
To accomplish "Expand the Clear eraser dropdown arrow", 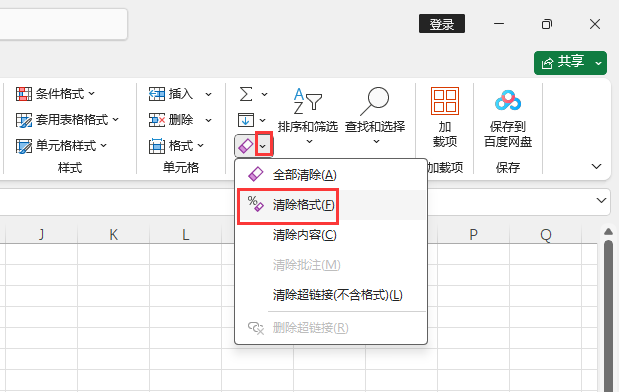I will tap(263, 146).
